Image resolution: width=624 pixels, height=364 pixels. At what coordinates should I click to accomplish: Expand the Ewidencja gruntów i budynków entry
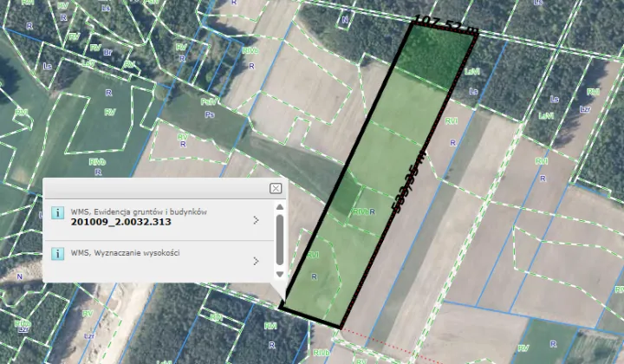(256, 220)
